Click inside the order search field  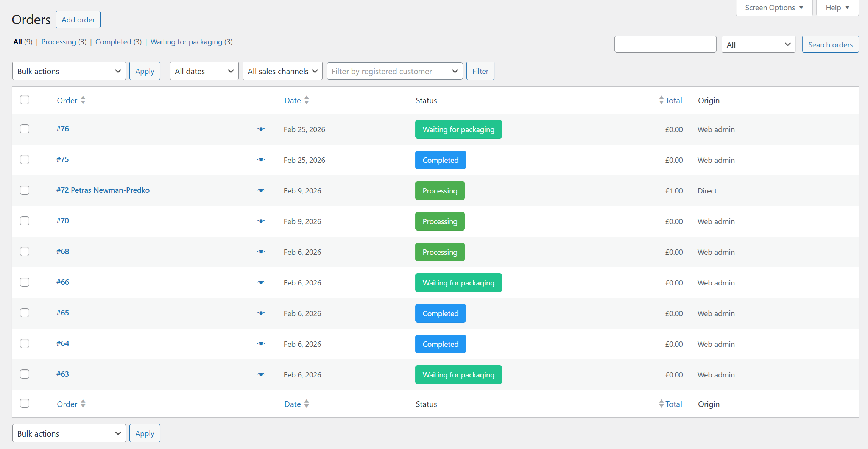(x=665, y=44)
